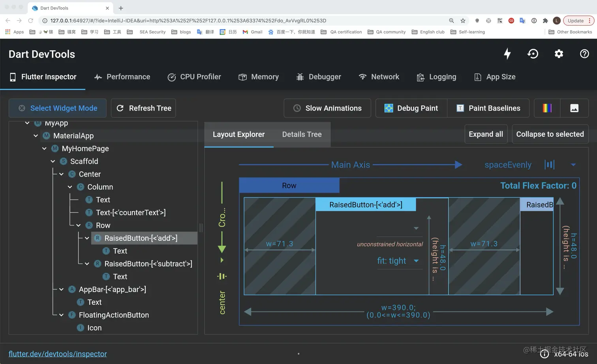The width and height of the screenshot is (597, 364).
Task: Open the App Size tab
Action: (x=494, y=77)
